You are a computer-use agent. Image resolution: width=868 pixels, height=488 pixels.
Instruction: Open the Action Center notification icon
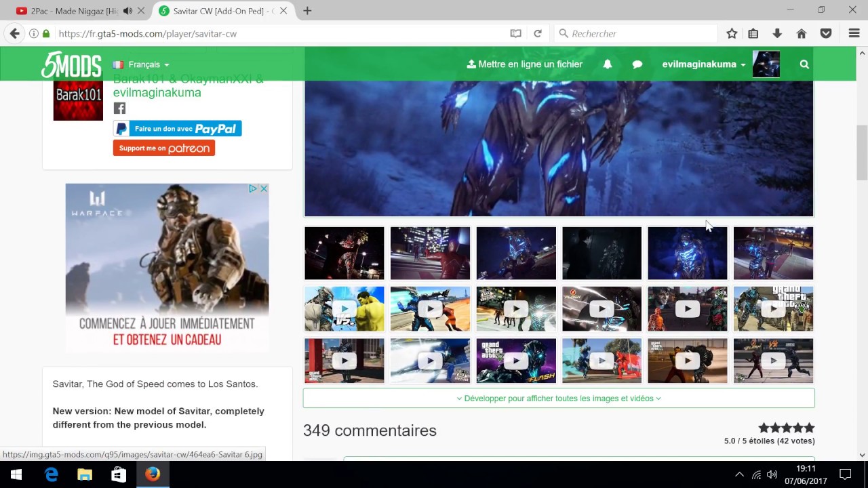coord(846,474)
